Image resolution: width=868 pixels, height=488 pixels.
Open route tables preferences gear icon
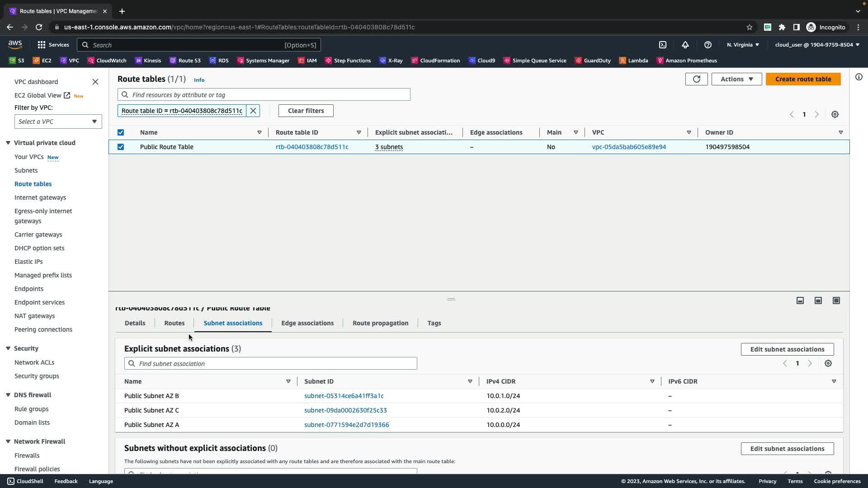point(835,114)
